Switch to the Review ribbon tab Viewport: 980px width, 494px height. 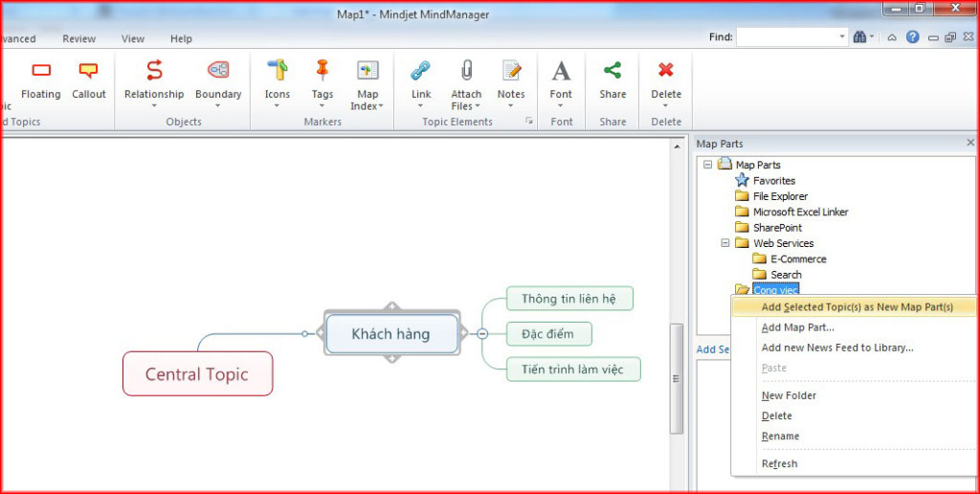78,39
